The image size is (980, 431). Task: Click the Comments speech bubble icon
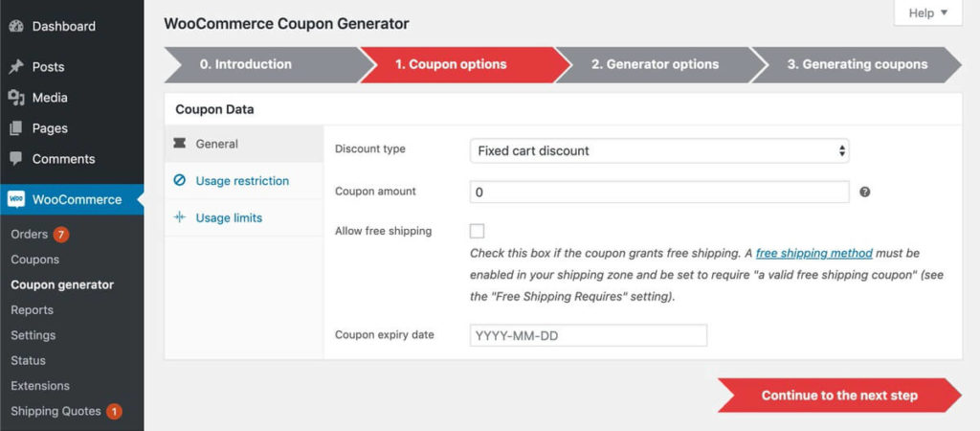(16, 159)
